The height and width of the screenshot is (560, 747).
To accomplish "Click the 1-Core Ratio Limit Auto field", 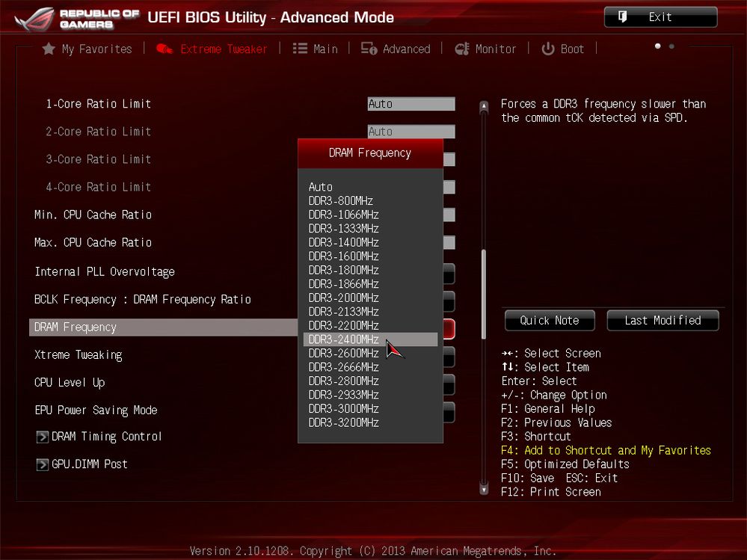I will (411, 104).
